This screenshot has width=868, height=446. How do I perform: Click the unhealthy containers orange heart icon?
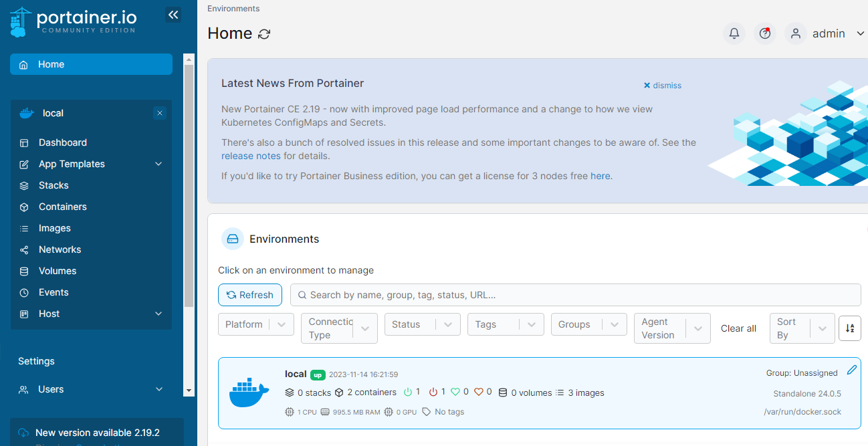pyautogui.click(x=478, y=392)
